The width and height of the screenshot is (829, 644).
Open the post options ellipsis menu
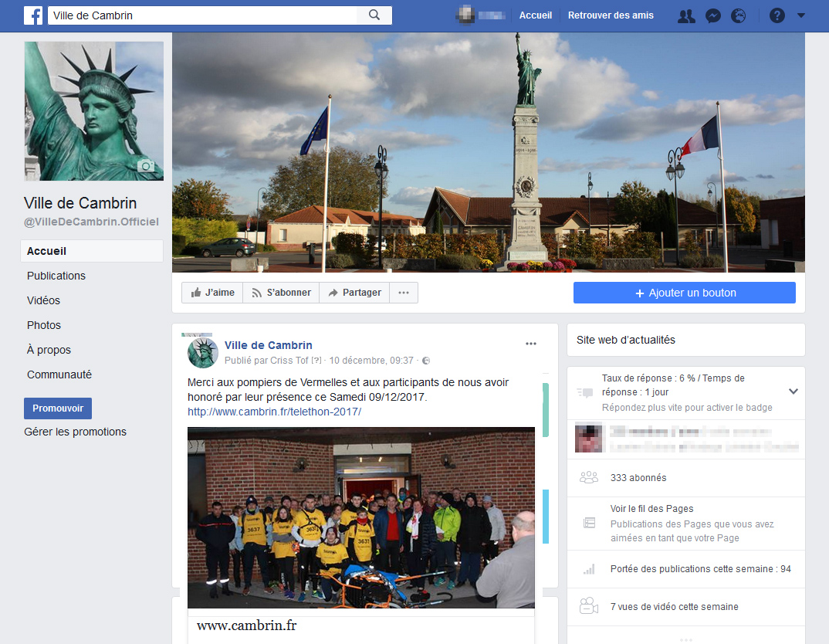(x=531, y=344)
